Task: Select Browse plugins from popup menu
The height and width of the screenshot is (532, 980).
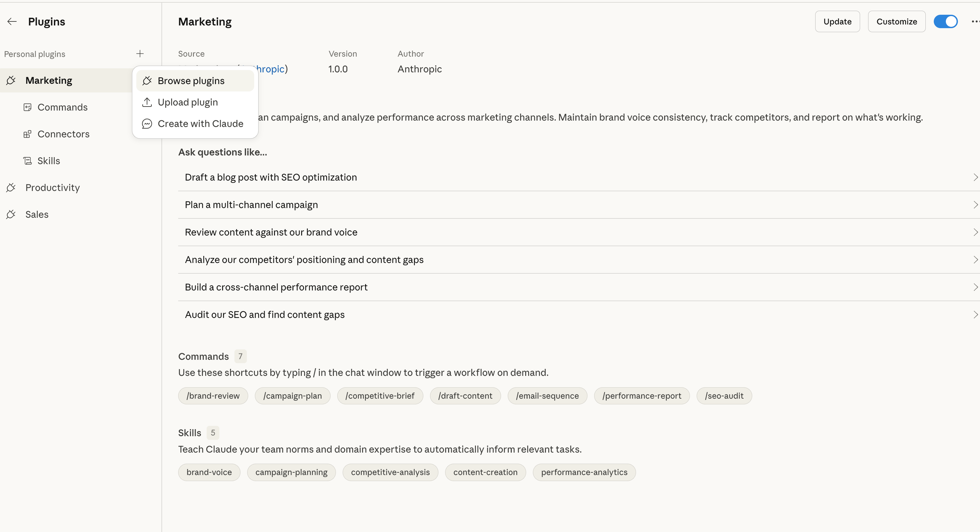Action: click(x=191, y=81)
